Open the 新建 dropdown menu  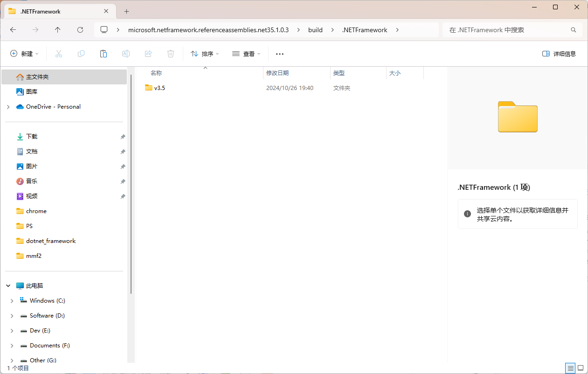click(24, 54)
